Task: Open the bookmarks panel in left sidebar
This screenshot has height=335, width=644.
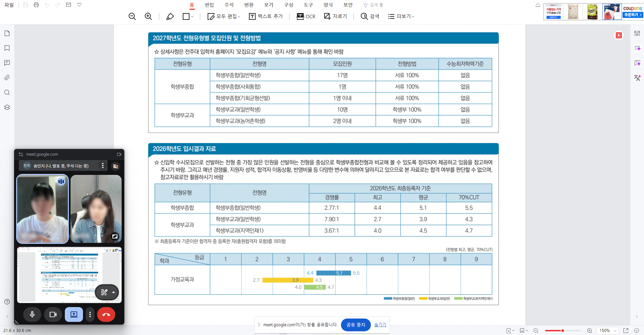Action: coord(7,48)
